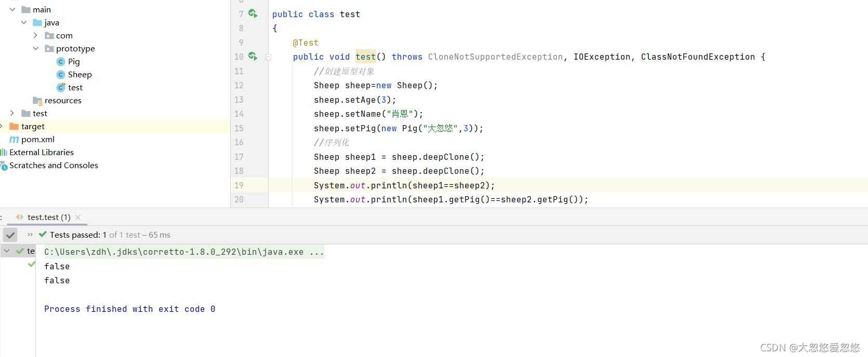Image resolution: width=868 pixels, height=357 pixels.
Task: Click the blue java source folder icon
Action: 37,22
